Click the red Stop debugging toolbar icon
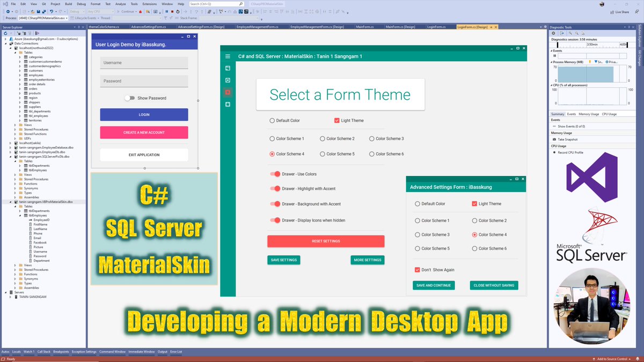The image size is (644, 362). click(x=172, y=11)
